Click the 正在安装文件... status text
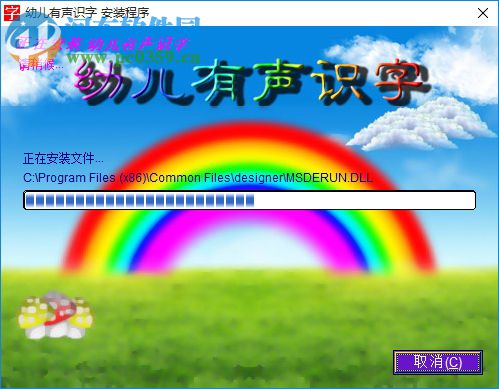Viewport: 499px width, 389px height. [x=63, y=158]
